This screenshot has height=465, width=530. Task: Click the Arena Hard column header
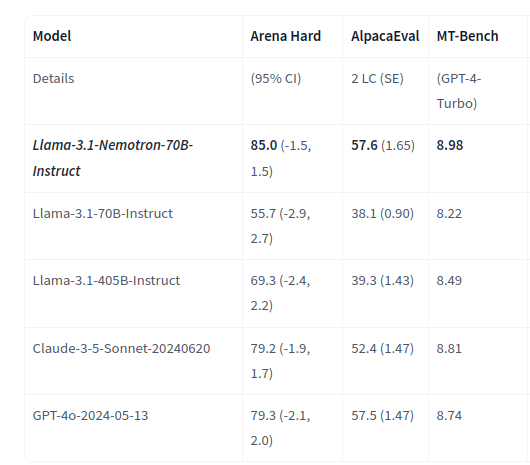coord(285,36)
